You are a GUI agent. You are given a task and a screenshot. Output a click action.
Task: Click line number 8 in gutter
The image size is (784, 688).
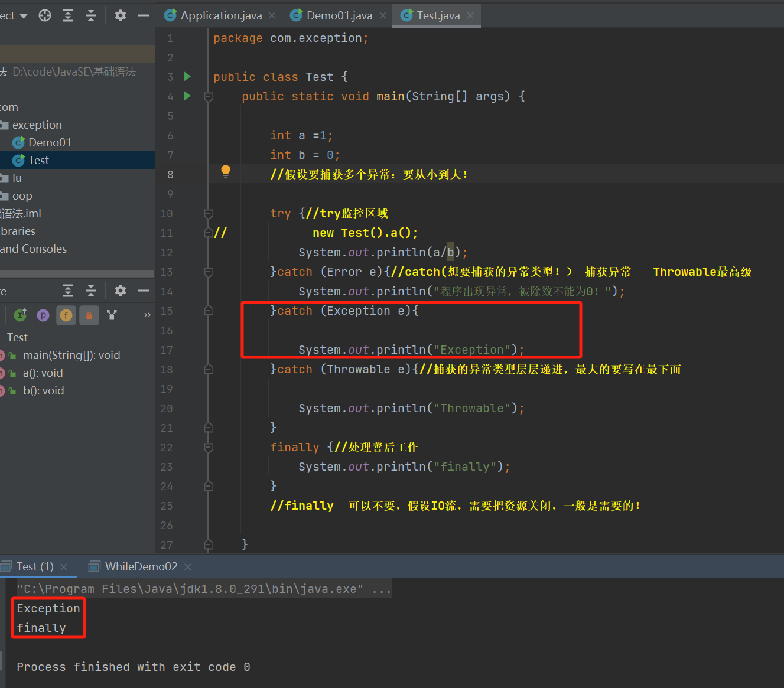(x=170, y=174)
